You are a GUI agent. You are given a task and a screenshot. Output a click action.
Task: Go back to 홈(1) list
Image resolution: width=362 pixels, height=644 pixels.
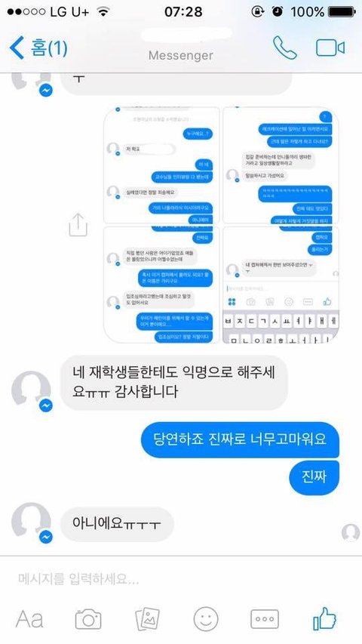(38, 48)
